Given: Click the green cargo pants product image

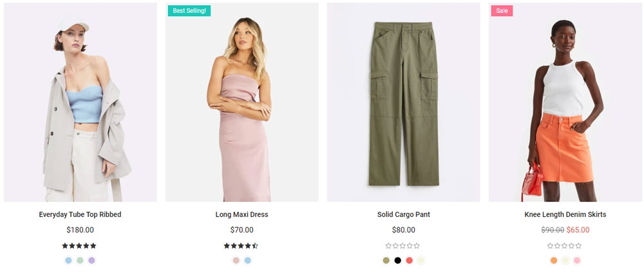Looking at the screenshot, I should pos(403,103).
